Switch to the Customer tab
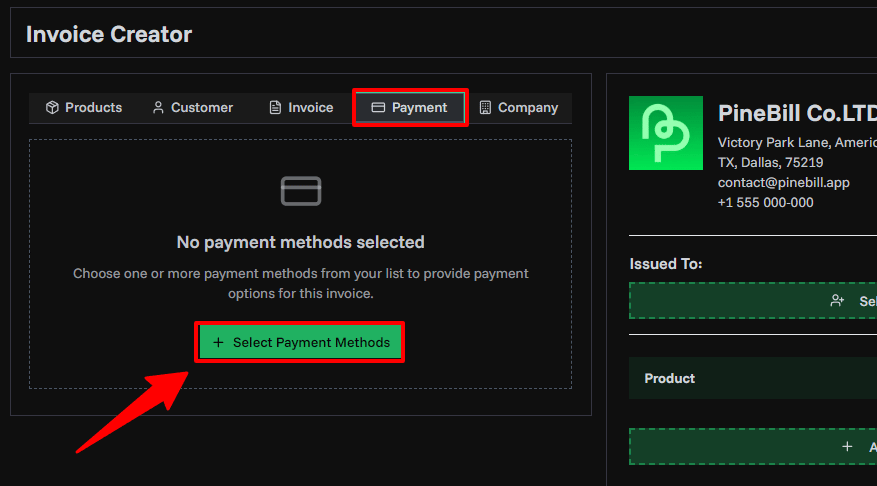Image resolution: width=877 pixels, height=486 pixels. pos(192,107)
